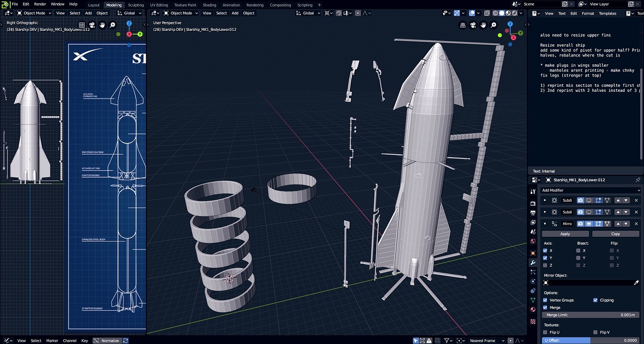Disable the Clipping checkbox

point(595,300)
